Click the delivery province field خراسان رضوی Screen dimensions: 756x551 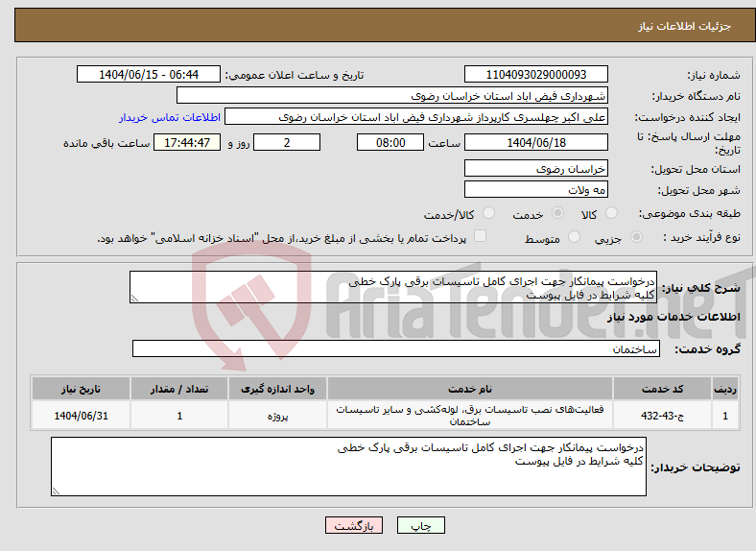(535, 168)
